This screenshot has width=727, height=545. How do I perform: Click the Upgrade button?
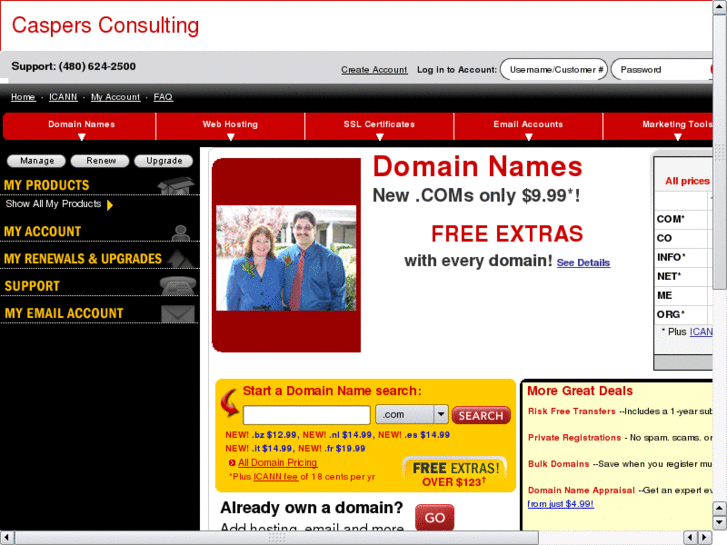164,160
